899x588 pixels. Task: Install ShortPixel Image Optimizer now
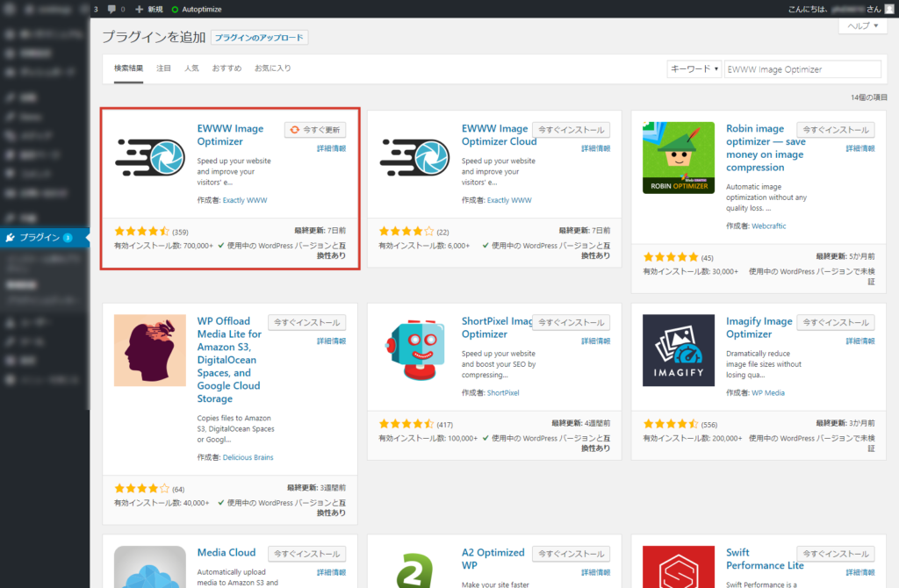[571, 323]
